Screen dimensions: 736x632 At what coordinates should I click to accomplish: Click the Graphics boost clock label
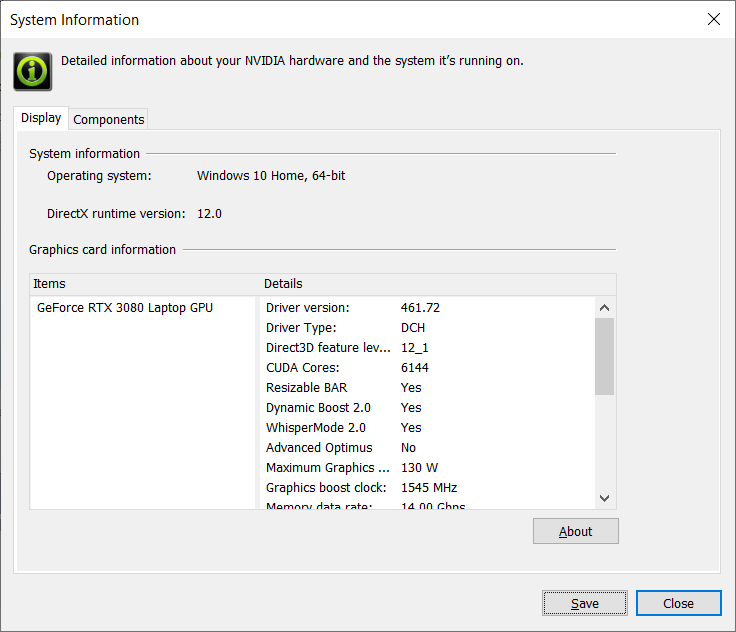(326, 488)
